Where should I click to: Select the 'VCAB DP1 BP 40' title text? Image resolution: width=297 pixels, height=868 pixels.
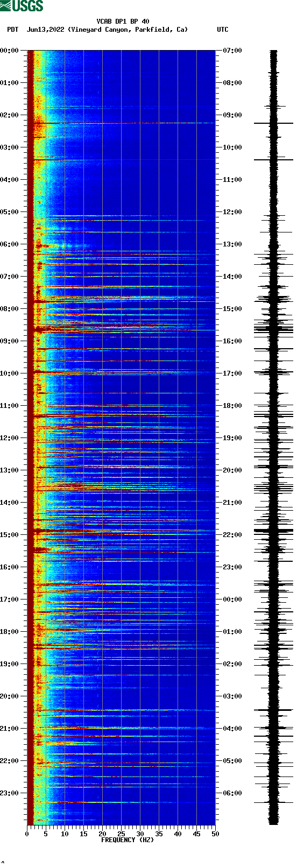(123, 22)
